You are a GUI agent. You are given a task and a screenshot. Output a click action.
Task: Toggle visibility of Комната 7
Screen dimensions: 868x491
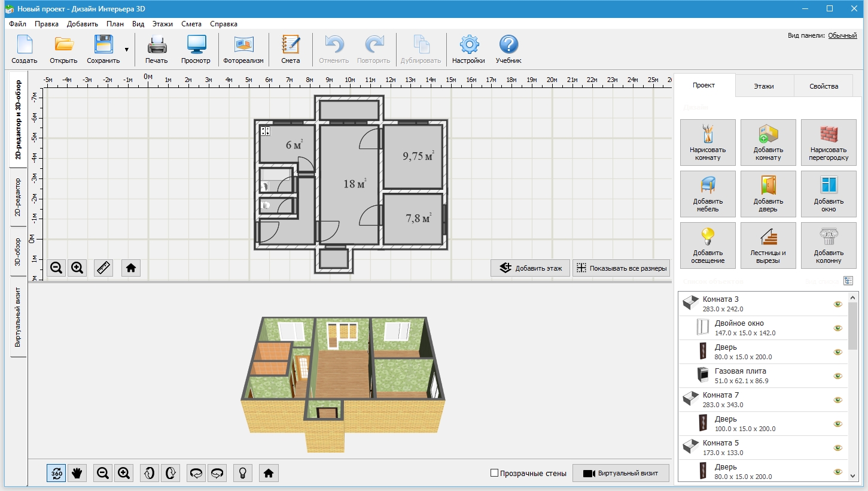point(837,400)
